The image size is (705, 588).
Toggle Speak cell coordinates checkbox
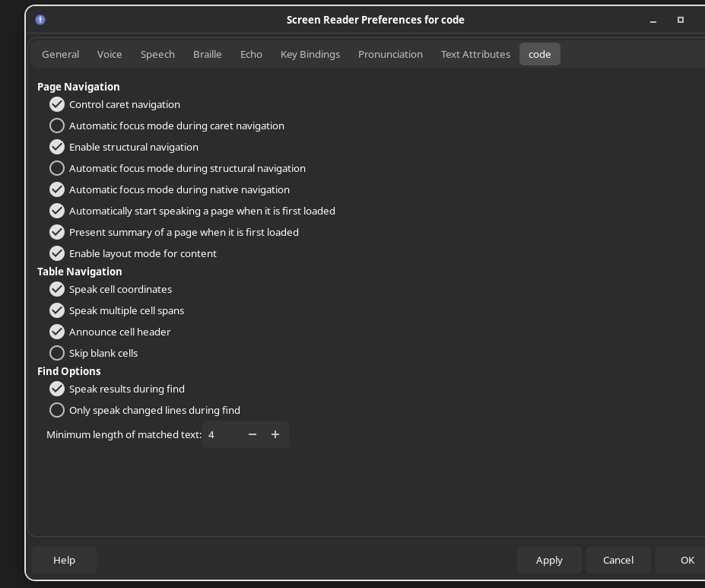(57, 289)
